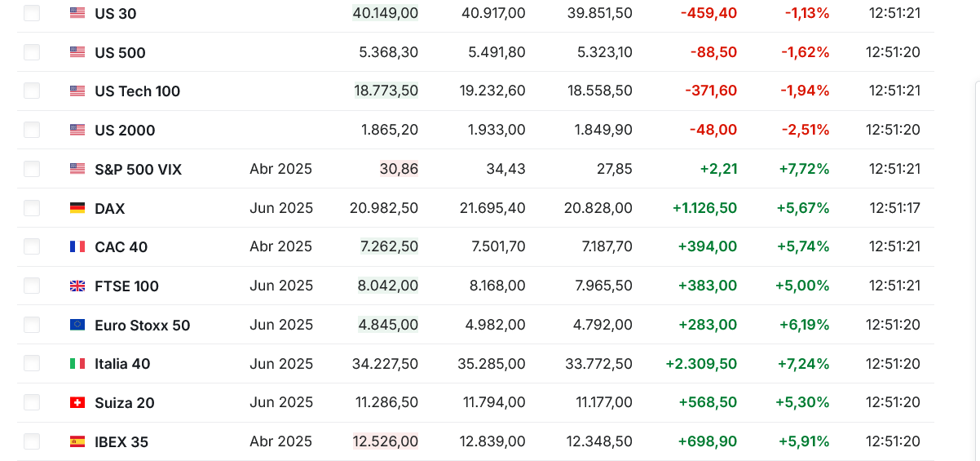Click the FTSE 100 name link
Image resolution: width=980 pixels, height=461 pixels.
pos(126,286)
